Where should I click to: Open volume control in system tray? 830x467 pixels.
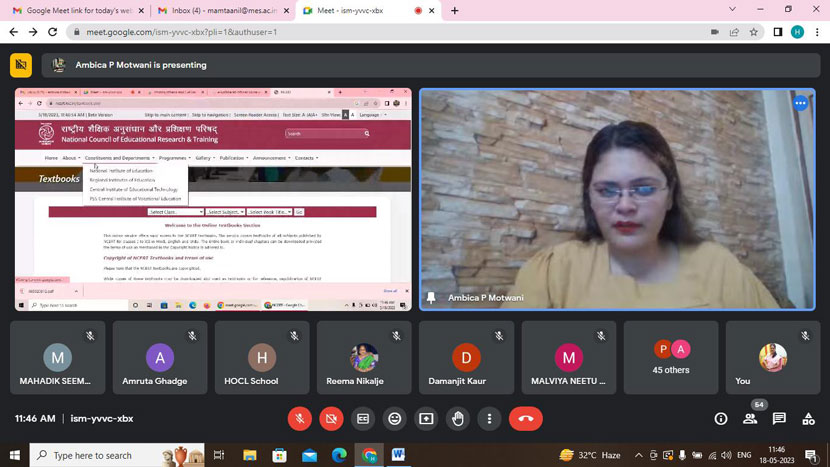click(726, 455)
